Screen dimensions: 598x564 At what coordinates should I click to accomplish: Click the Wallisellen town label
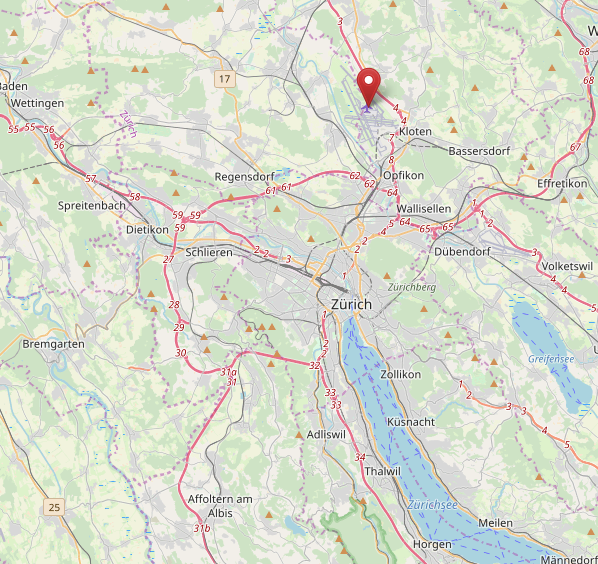(x=424, y=209)
